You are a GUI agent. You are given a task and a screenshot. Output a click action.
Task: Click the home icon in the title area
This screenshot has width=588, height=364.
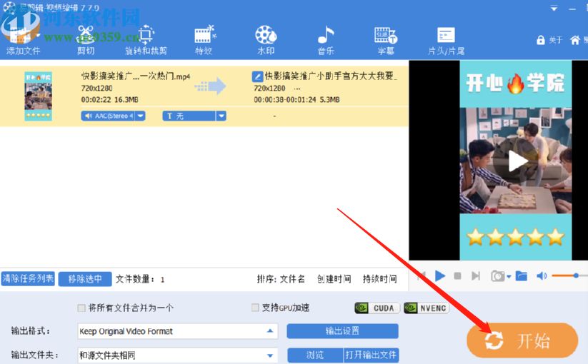(x=575, y=40)
